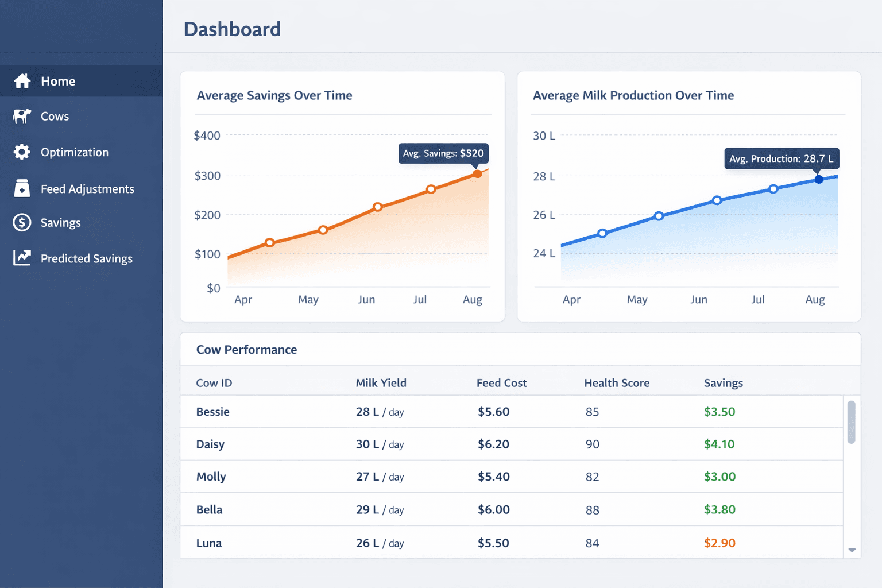Open the Home page from the sidebar
This screenshot has height=588, width=882.
pos(57,81)
